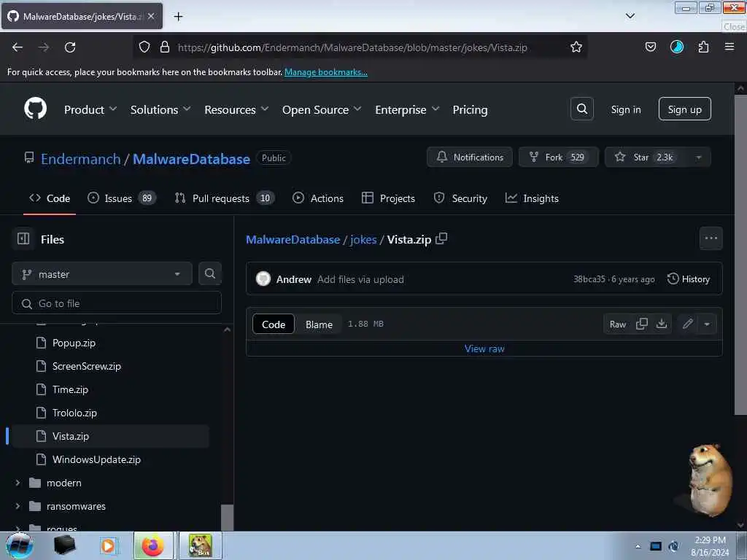Star the MalwareDatabase repository

[x=646, y=157]
